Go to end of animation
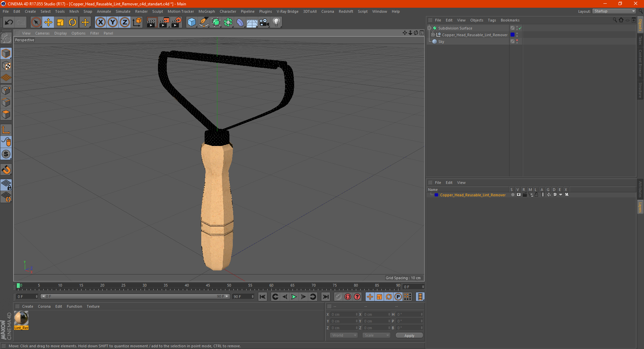644x349 pixels. coord(325,297)
